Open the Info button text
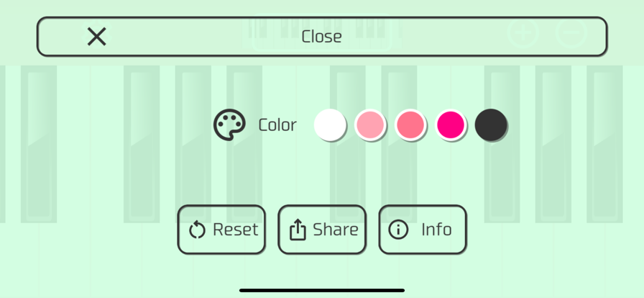The height and width of the screenshot is (298, 644). (x=436, y=230)
